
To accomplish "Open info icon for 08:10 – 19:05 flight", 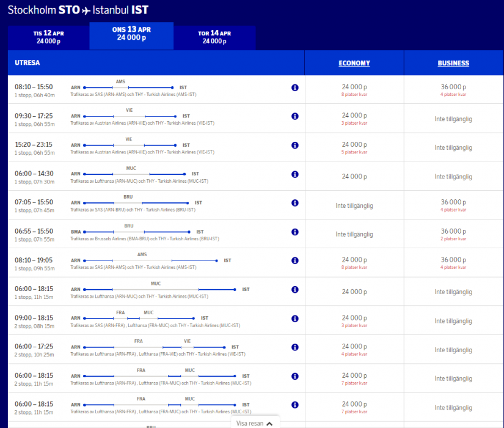I will click(295, 260).
